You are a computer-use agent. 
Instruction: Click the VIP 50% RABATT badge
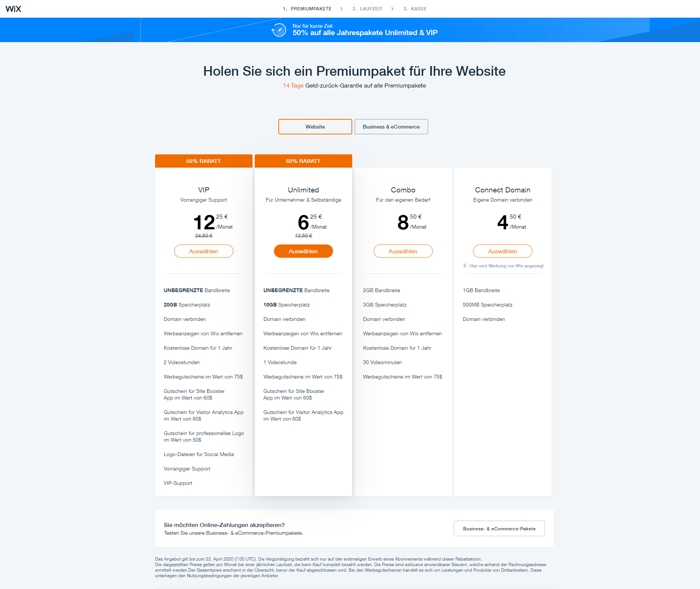[204, 161]
